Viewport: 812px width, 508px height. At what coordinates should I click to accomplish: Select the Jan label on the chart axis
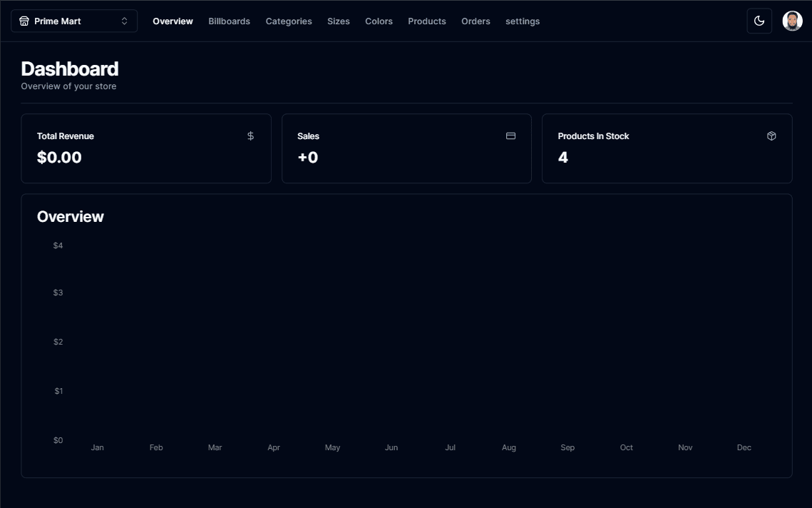click(98, 447)
